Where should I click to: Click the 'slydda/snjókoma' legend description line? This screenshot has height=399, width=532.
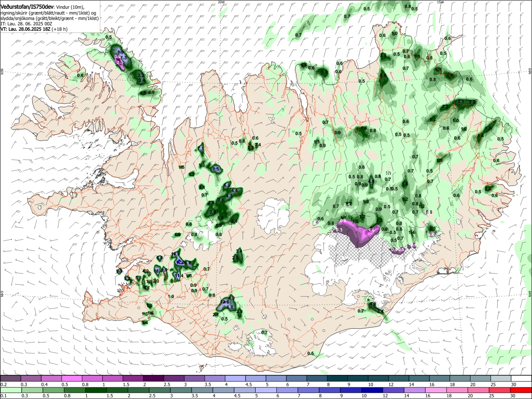point(49,18)
